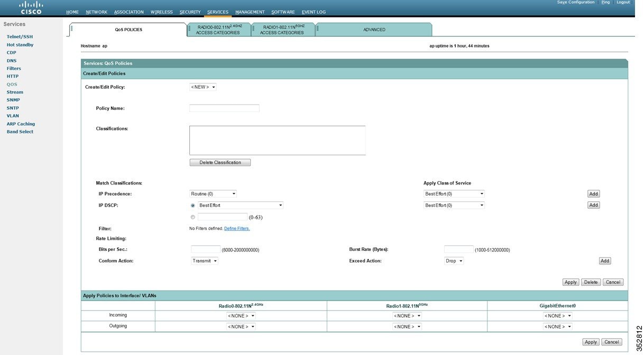Click Apply in Create/Edit Policies section

[x=571, y=282]
